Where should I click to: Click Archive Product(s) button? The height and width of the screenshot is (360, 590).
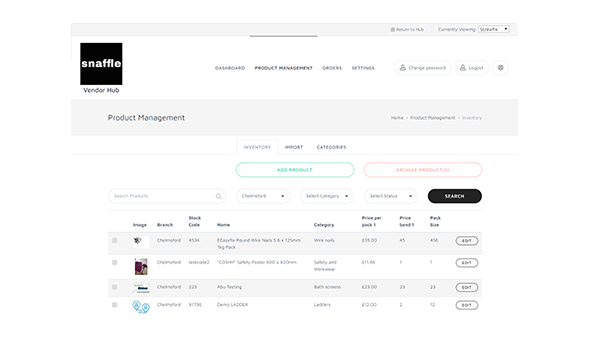click(x=423, y=170)
